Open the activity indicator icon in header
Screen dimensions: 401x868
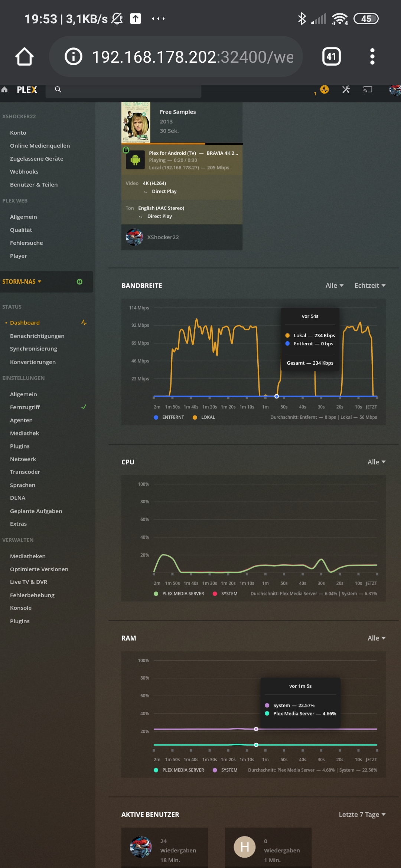pos(325,89)
